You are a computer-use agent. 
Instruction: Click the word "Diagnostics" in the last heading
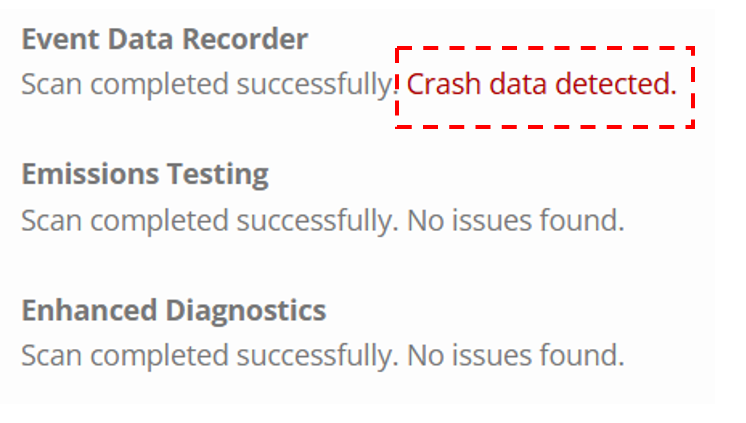[246, 311]
